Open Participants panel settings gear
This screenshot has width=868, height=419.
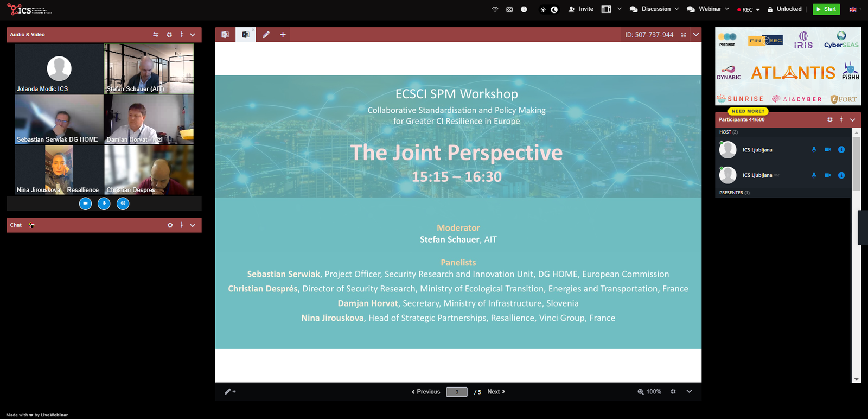click(830, 120)
